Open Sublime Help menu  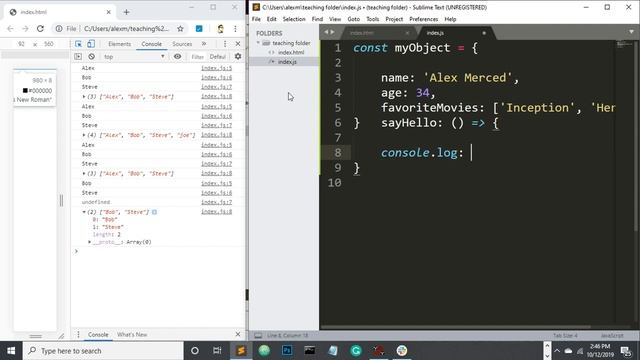450,19
